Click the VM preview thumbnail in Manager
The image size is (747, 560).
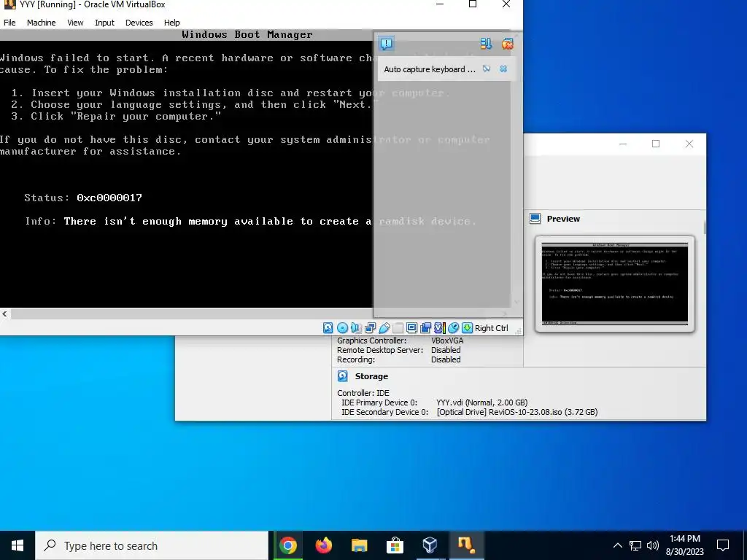click(614, 284)
